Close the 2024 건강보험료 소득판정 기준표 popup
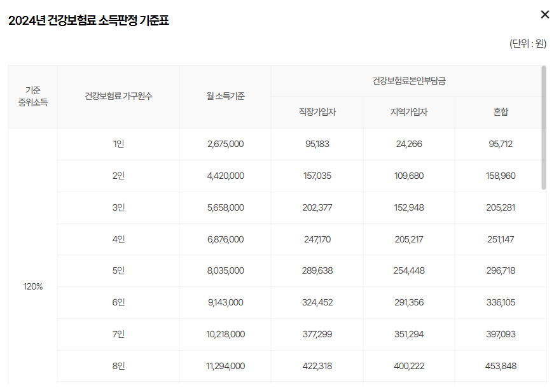Image resolution: width=554 pixels, height=392 pixels. (x=545, y=15)
